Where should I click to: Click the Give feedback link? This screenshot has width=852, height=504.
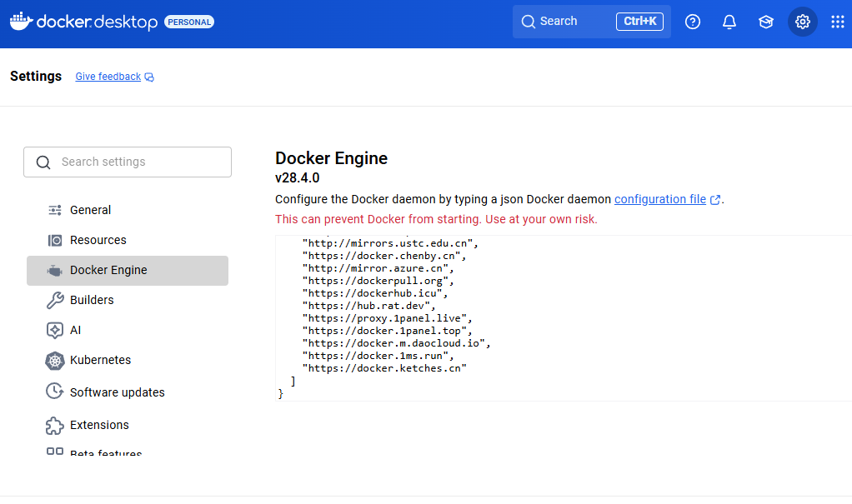(x=108, y=77)
